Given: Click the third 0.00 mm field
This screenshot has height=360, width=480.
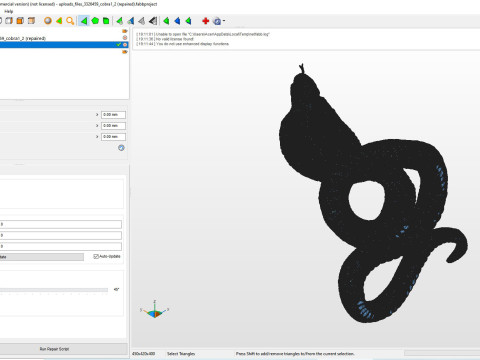Looking at the screenshot, I should click(x=113, y=137).
